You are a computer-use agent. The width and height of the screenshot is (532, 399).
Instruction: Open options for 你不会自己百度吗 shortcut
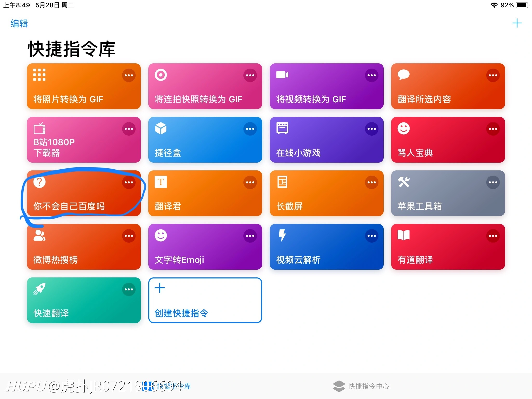pos(129,182)
